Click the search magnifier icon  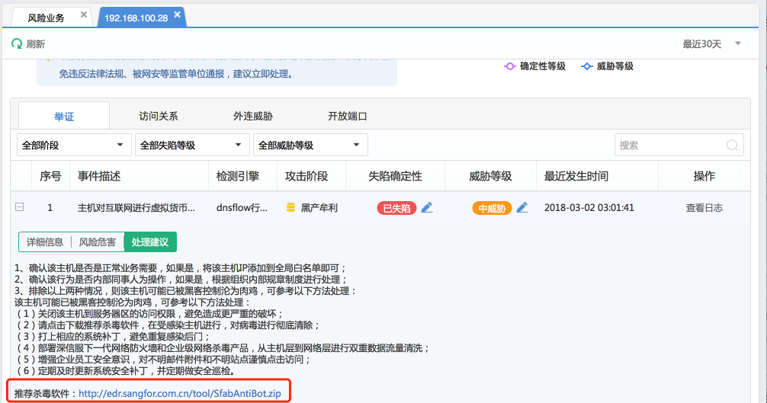point(732,145)
